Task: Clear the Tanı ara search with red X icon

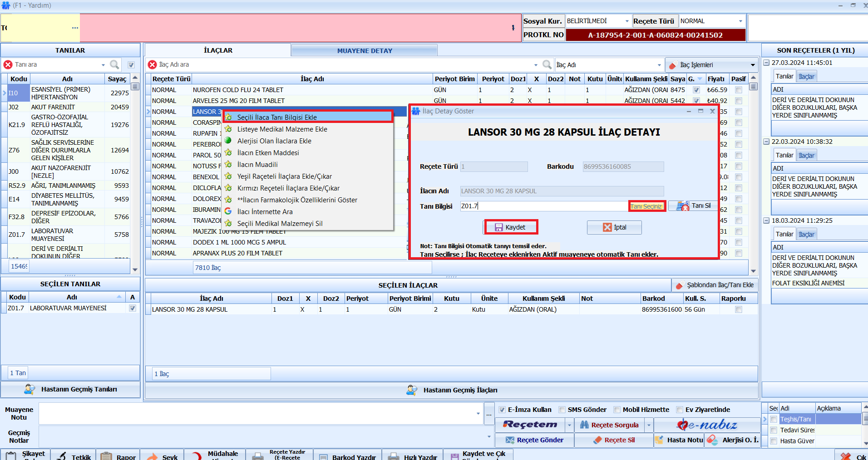Action: pos(8,65)
